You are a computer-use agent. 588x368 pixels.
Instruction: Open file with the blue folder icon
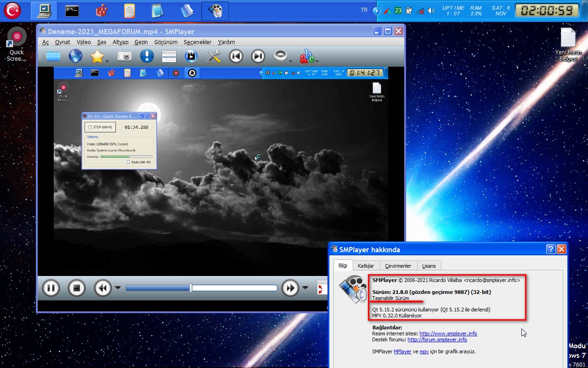[53, 57]
